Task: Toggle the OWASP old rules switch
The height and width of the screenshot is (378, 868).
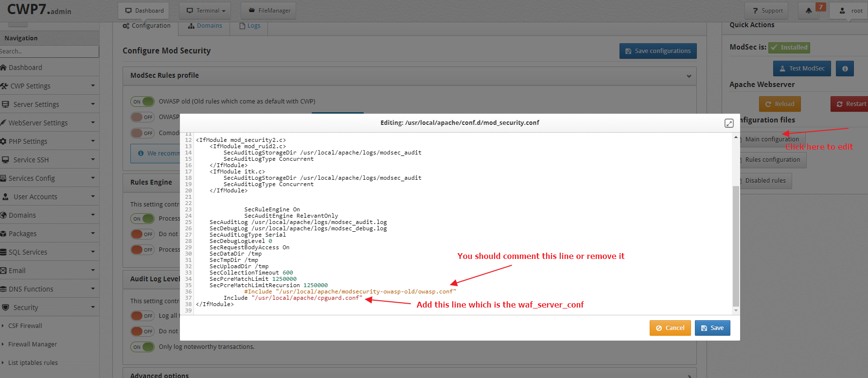Action: 142,102
